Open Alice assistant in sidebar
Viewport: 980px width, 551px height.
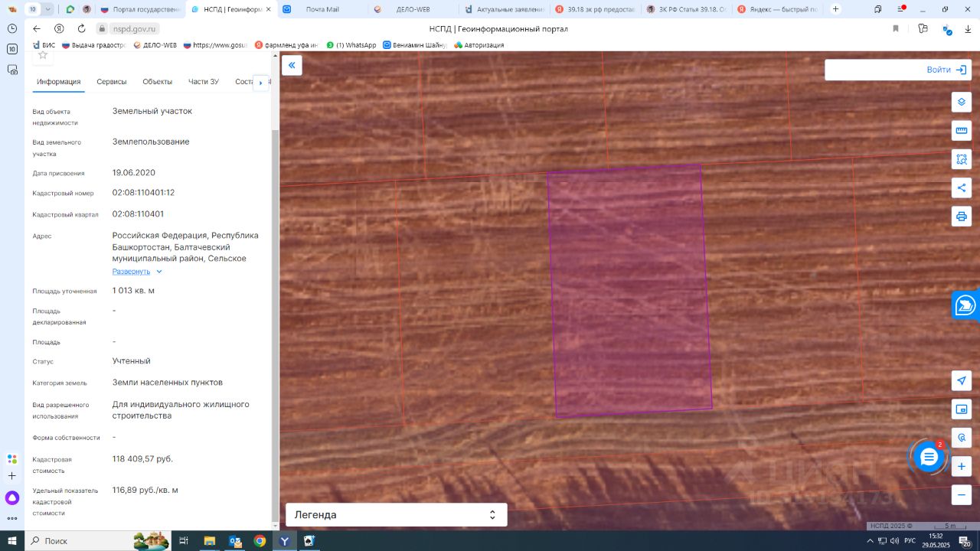pyautogui.click(x=12, y=498)
